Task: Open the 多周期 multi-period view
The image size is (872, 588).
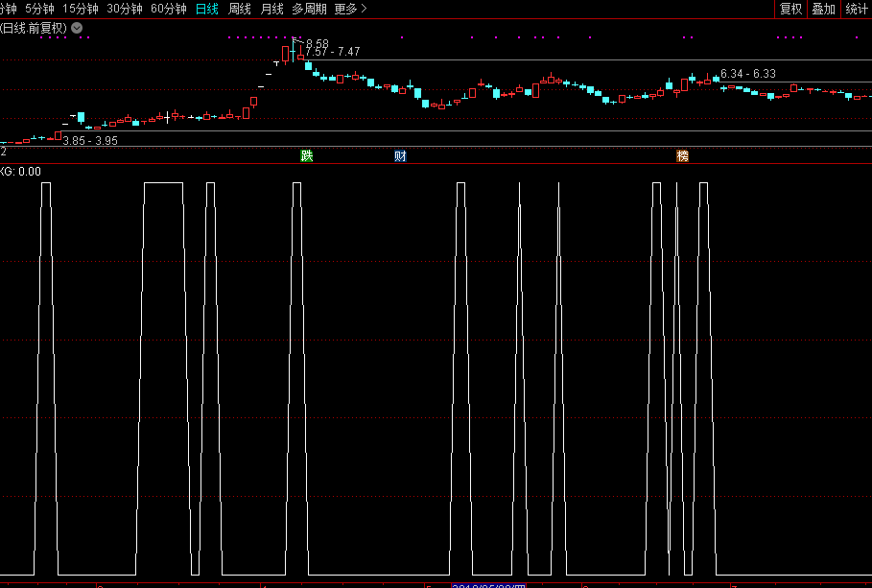Action: point(309,9)
